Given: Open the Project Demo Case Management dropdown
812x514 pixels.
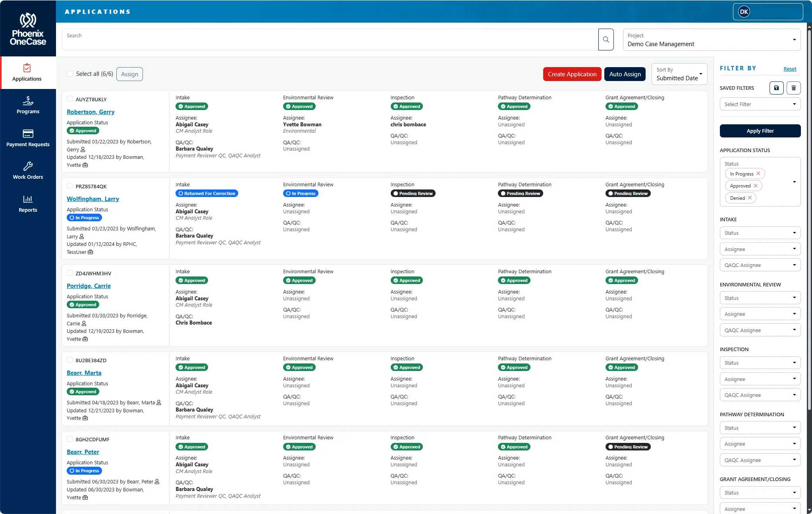Looking at the screenshot, I should (x=711, y=40).
